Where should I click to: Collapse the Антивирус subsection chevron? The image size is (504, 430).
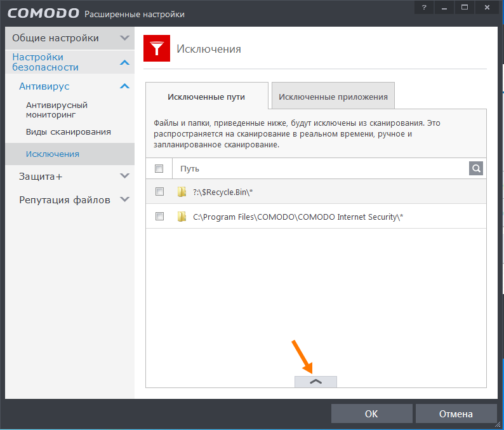124,86
